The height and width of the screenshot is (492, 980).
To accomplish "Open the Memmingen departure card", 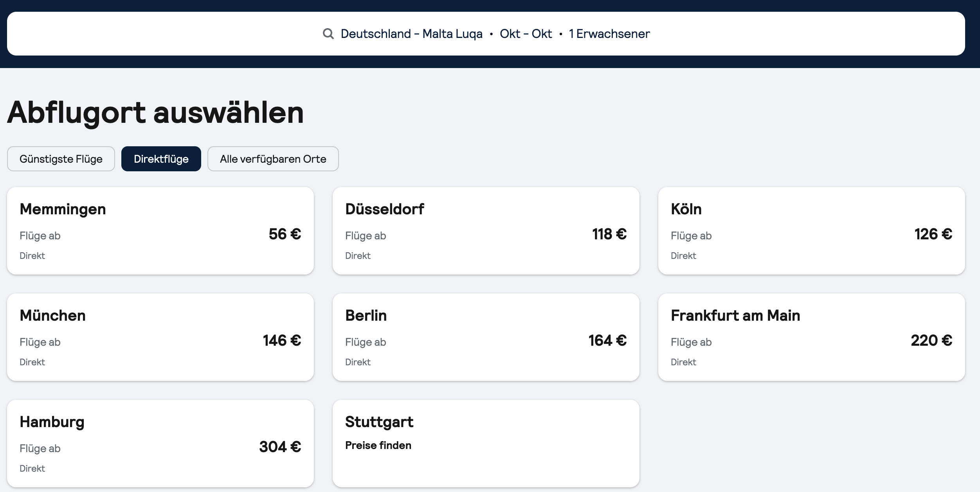I will [x=160, y=231].
